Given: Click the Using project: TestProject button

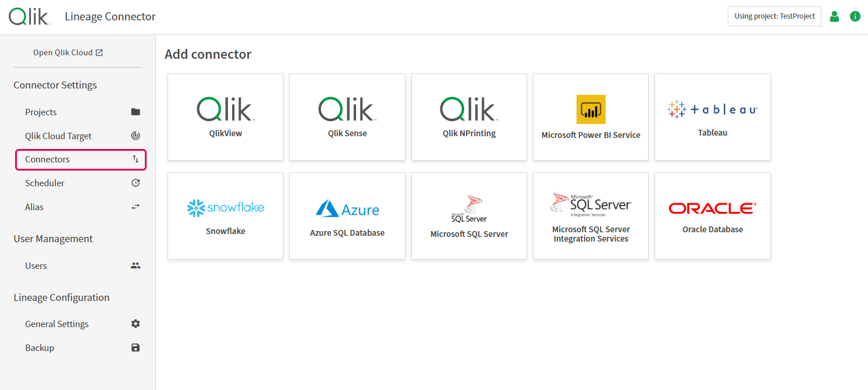Looking at the screenshot, I should [x=774, y=16].
